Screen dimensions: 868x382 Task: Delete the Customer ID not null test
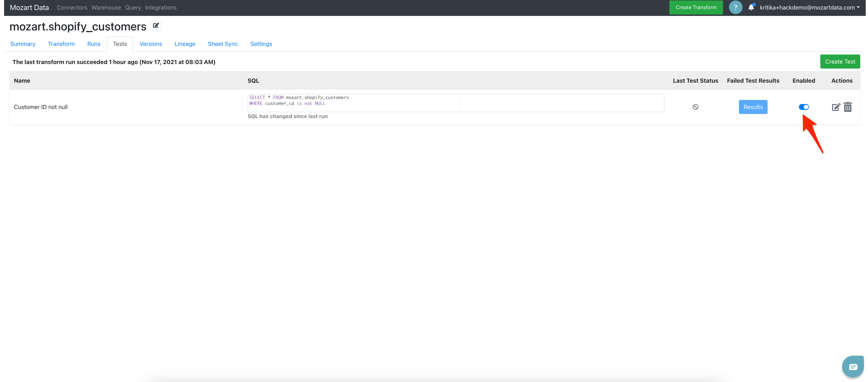click(x=848, y=107)
